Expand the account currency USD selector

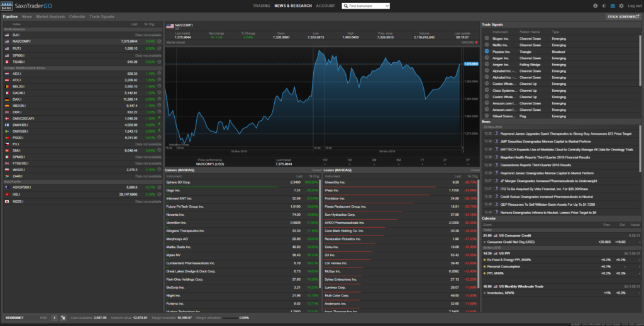click(x=44, y=318)
